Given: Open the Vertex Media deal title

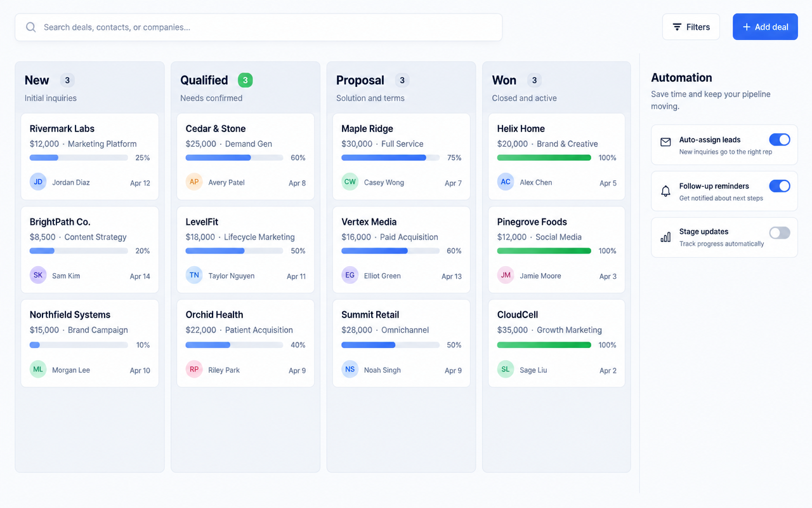Looking at the screenshot, I should coord(369,222).
